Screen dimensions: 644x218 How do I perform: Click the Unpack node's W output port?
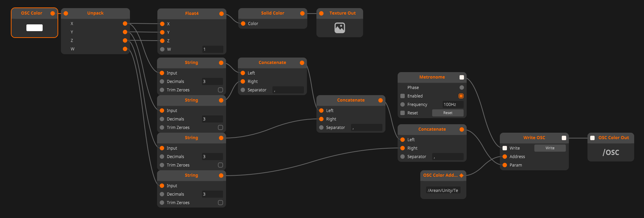125,49
